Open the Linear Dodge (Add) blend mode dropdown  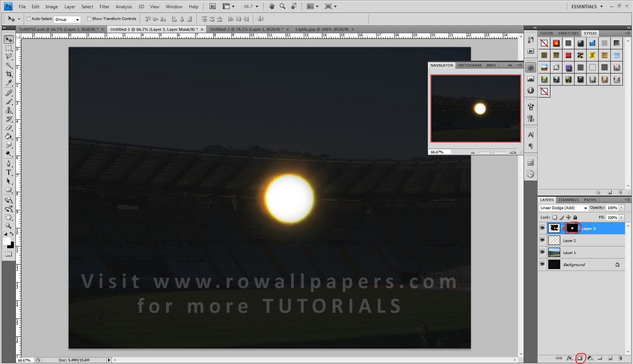pos(563,208)
